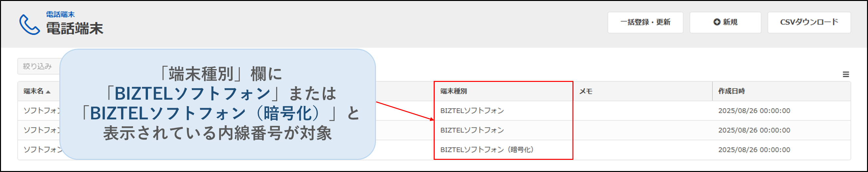Open the hamburger column menu icon
868x172 pixels.
tap(846, 74)
